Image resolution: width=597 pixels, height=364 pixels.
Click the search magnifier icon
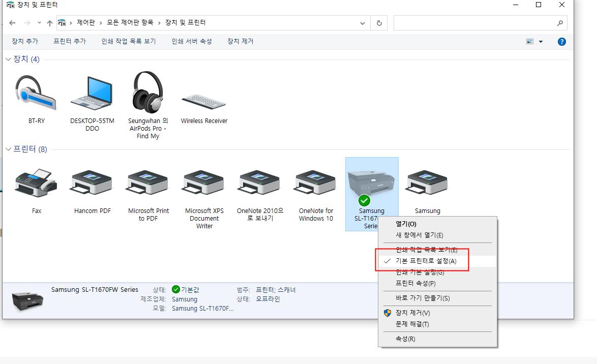[560, 23]
